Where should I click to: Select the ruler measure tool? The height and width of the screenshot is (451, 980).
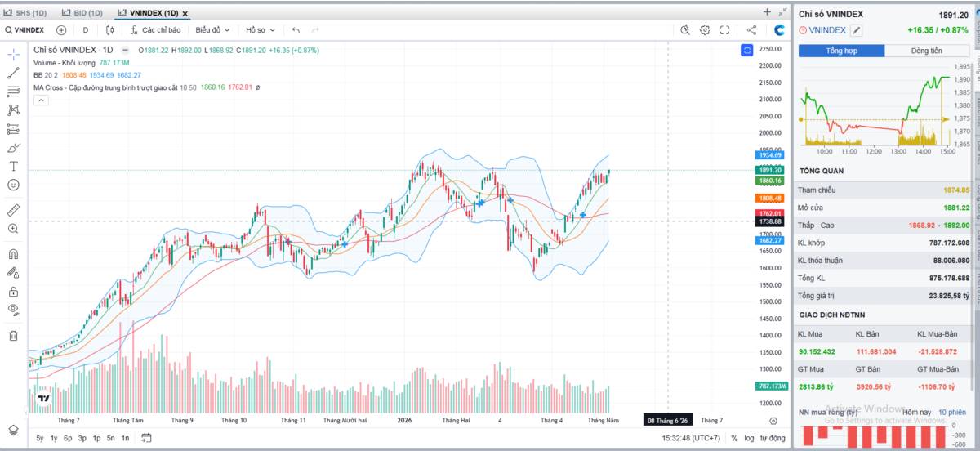coord(13,210)
